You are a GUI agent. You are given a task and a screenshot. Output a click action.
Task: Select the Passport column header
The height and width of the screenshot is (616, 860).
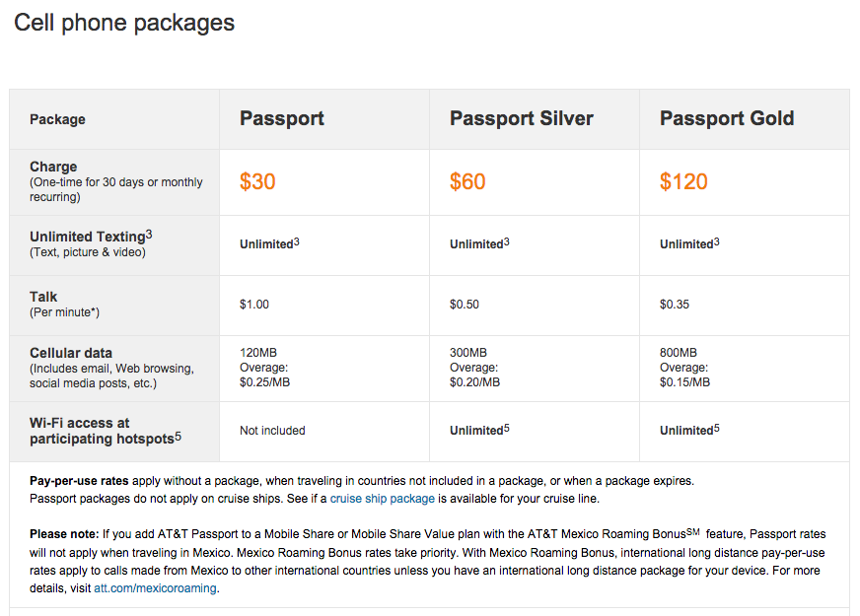click(282, 118)
